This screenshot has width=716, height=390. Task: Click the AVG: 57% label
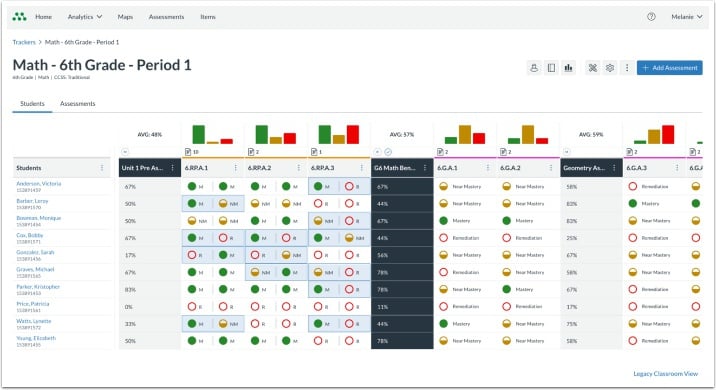[402, 135]
